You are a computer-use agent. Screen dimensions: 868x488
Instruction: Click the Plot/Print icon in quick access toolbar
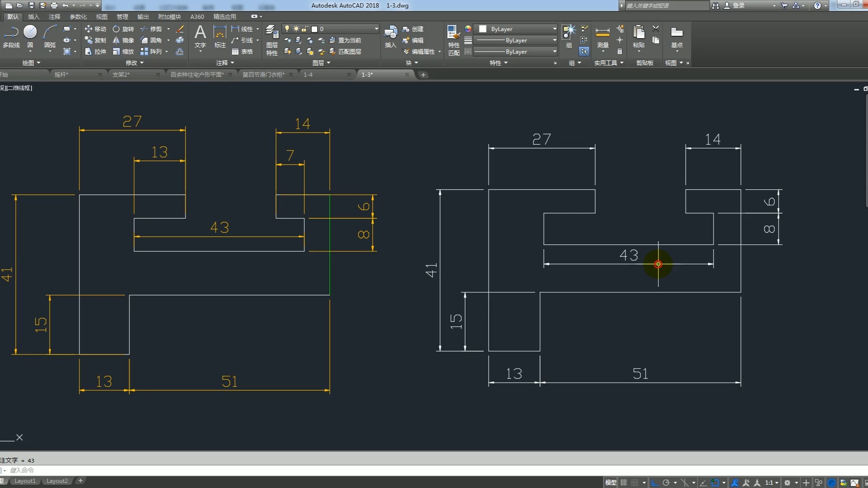pos(54,6)
